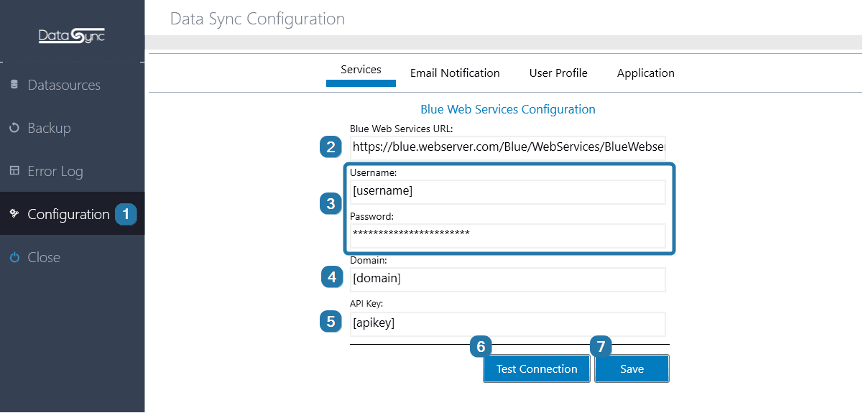
Task: Choose Close in the sidebar
Action: pyautogui.click(x=72, y=257)
